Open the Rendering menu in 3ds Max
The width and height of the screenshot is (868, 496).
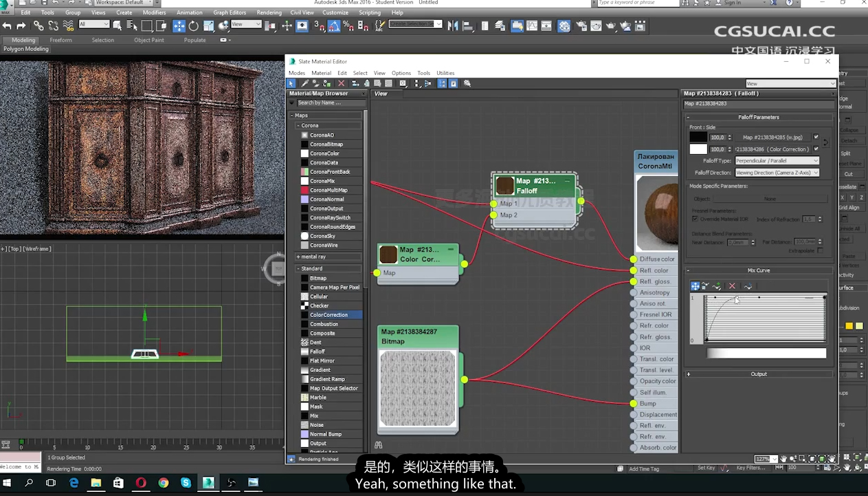click(269, 12)
